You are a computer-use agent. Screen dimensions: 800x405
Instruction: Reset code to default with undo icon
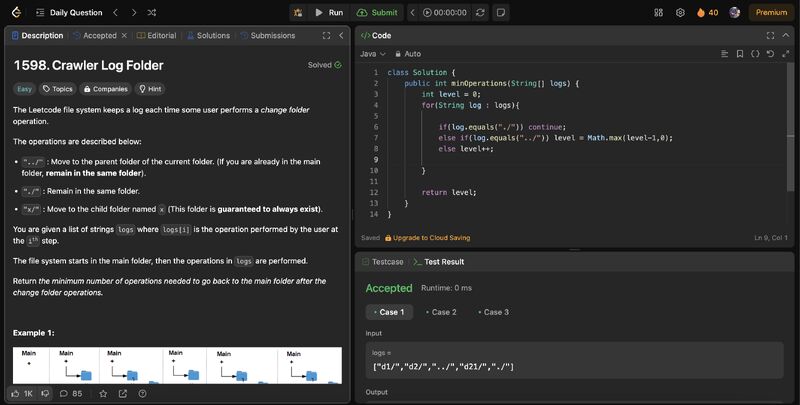click(770, 53)
